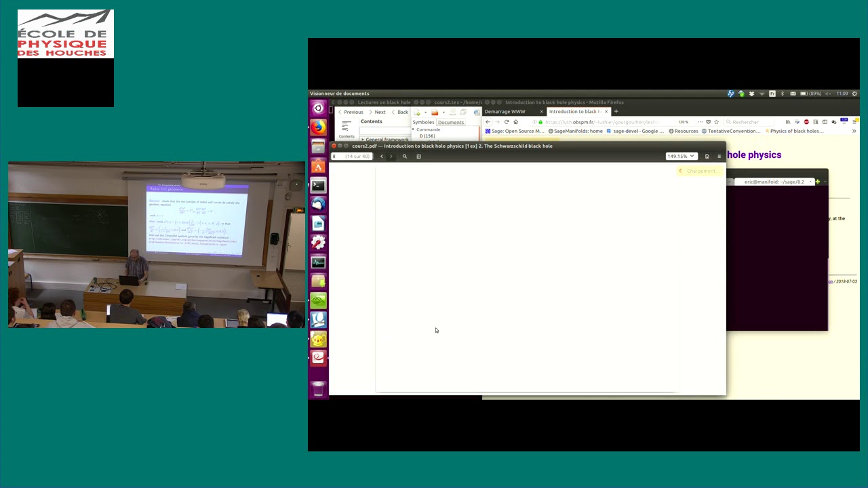
Task: Launch Firefox from the dock
Action: point(318,127)
